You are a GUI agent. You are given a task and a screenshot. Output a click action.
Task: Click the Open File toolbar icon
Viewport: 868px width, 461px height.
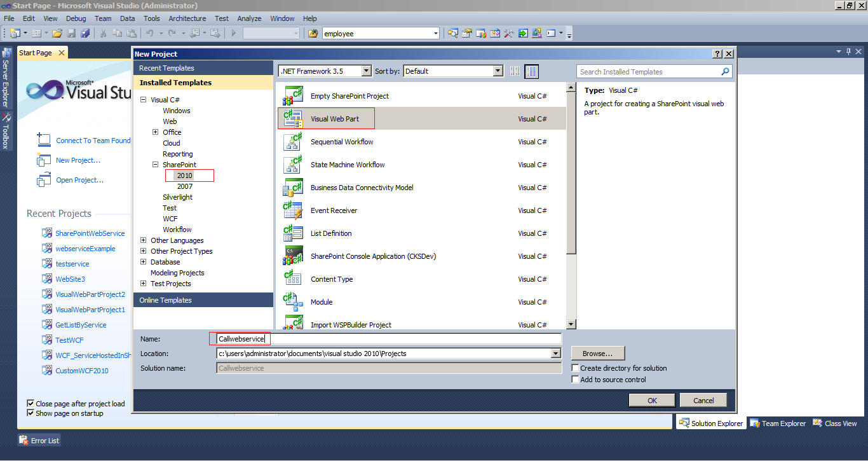tap(57, 33)
